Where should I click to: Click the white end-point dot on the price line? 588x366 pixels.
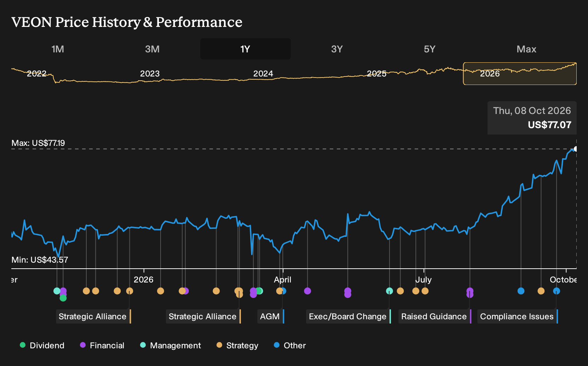pos(576,149)
